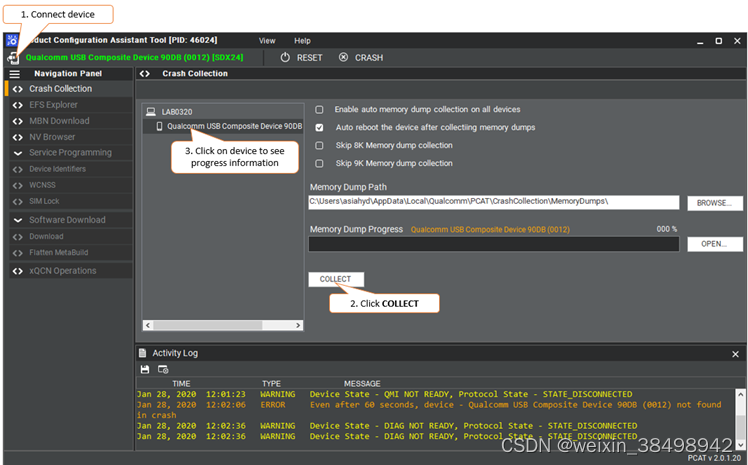The image size is (748, 465).
Task: Click the activity log settings icon
Action: click(163, 370)
